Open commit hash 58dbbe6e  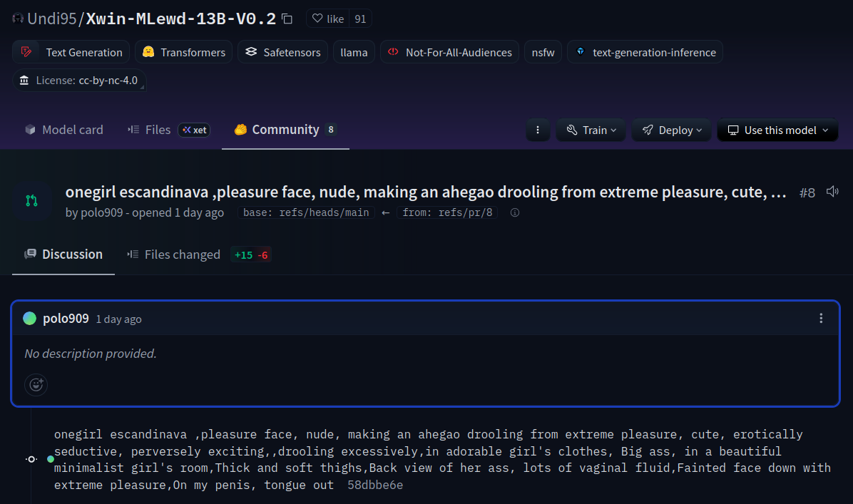[375, 485]
